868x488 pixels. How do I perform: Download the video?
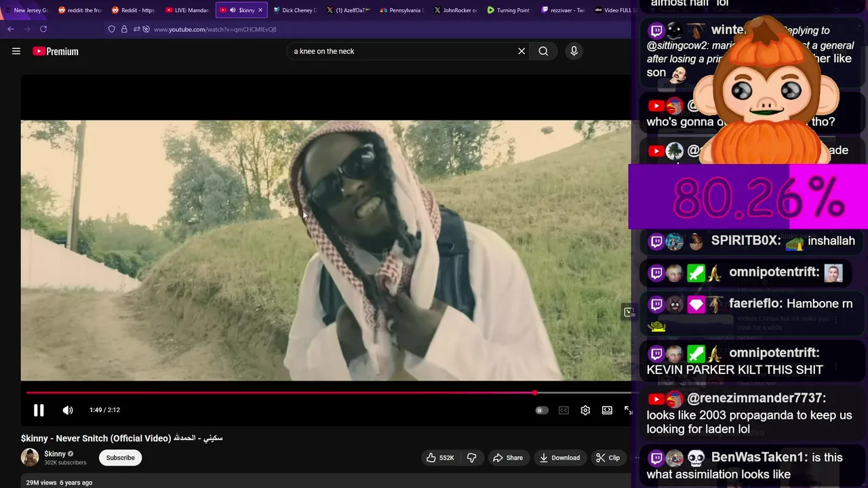(559, 458)
